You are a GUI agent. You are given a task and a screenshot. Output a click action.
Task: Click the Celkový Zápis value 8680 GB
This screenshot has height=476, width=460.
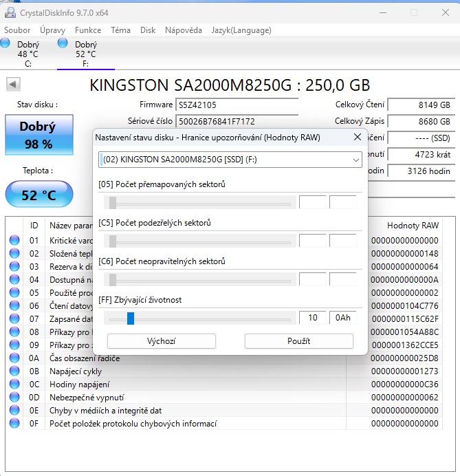pos(421,122)
